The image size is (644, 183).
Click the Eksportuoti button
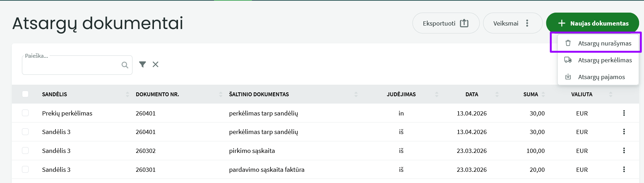(445, 23)
